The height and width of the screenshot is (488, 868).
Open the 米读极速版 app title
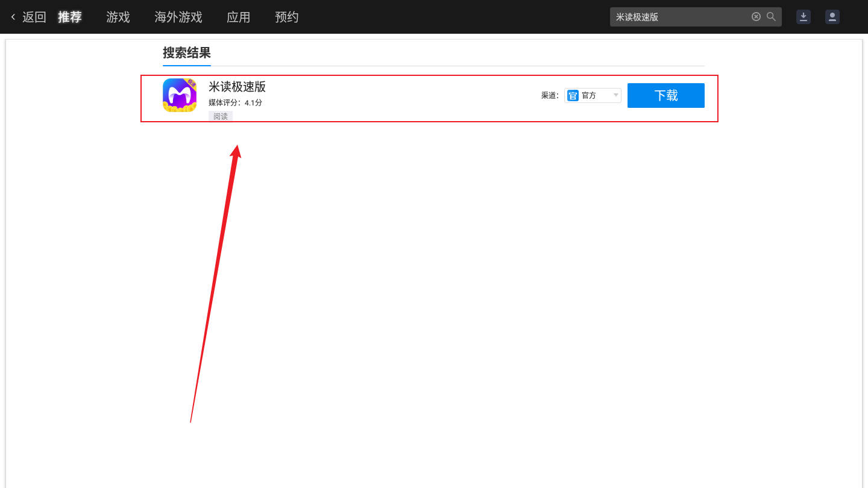pyautogui.click(x=237, y=86)
